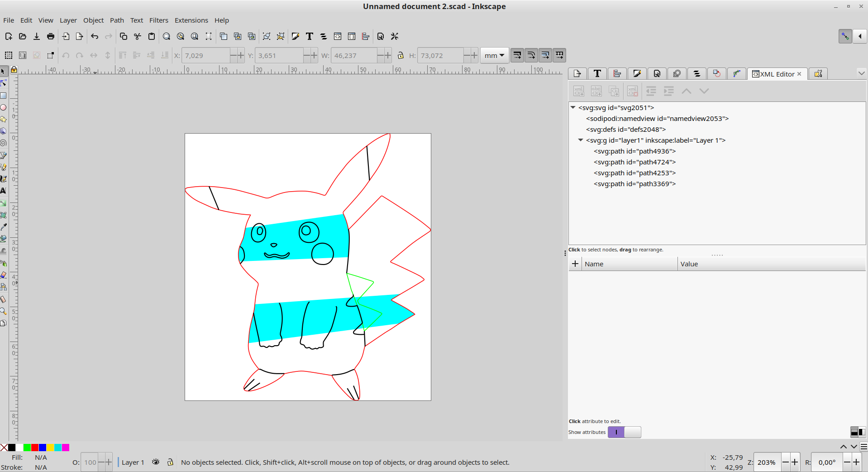This screenshot has width=868, height=472.
Task: Open the Layer menu
Action: coord(68,20)
